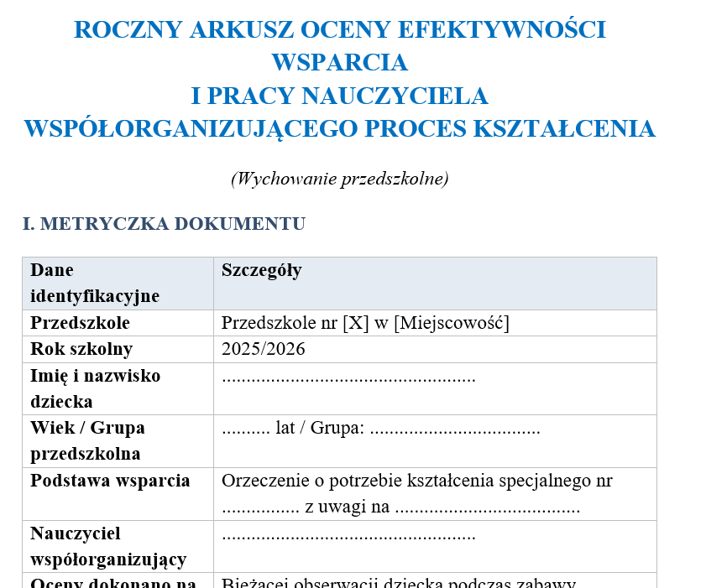Viewport: 706px width, 588px height.
Task: Click the 'Imię i nazwisko dziecka' label cell
Action: [118, 388]
